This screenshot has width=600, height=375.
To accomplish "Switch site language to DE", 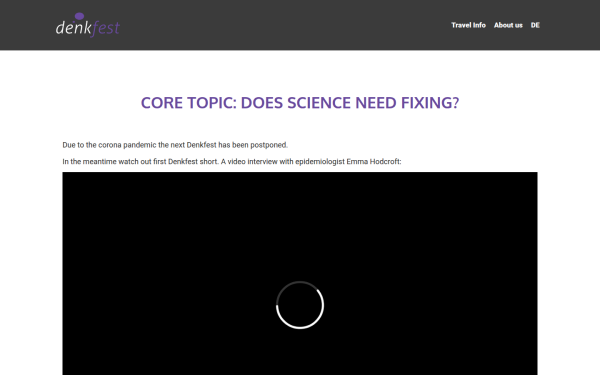I will [x=535, y=25].
